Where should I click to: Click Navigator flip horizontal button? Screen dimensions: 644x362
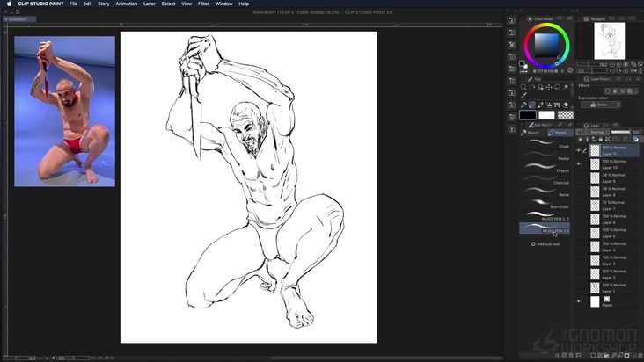point(633,71)
